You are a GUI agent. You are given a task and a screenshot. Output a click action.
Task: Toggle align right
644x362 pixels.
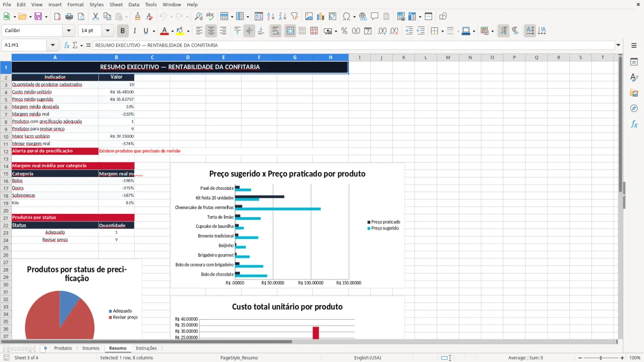click(x=223, y=31)
